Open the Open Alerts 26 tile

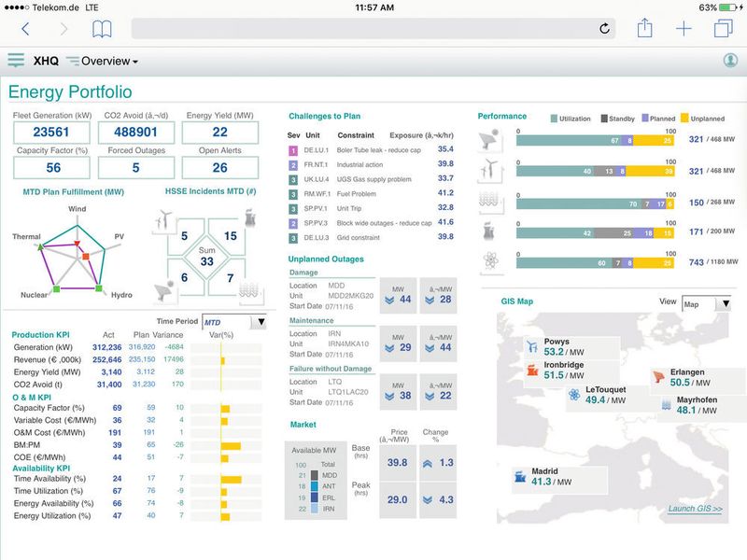coord(220,168)
